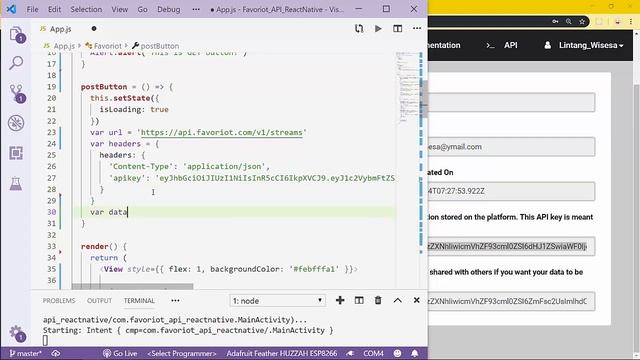This screenshot has height=360, width=640.
Task: Open the Source Control view
Action: point(17,93)
